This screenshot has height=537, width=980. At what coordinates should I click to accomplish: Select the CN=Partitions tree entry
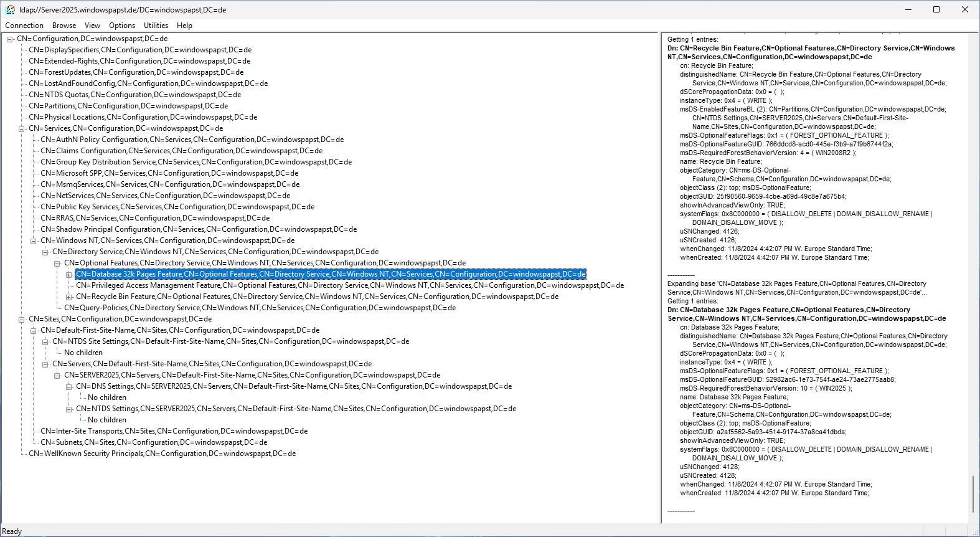coord(128,106)
